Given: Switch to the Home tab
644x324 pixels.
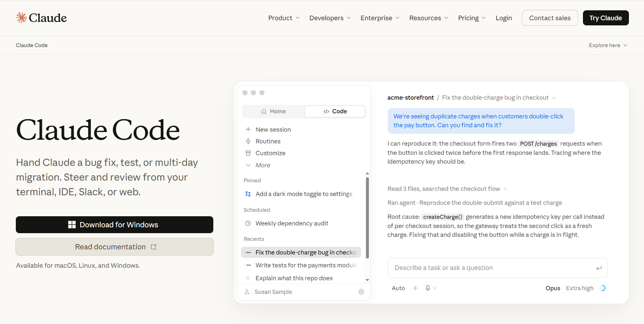Looking at the screenshot, I should click(x=273, y=111).
